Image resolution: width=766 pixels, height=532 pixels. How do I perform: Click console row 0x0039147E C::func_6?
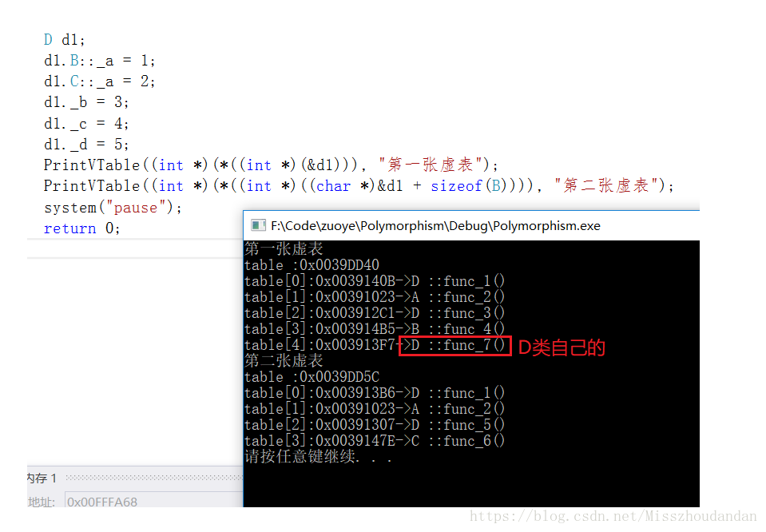[375, 441]
